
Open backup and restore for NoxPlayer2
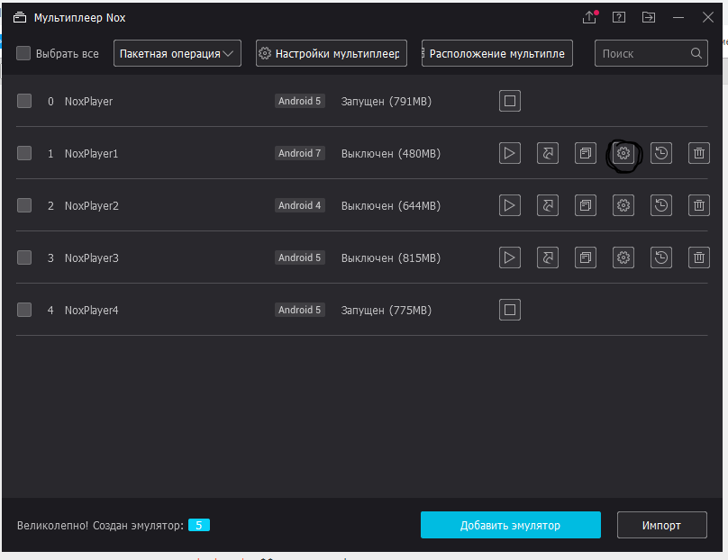tap(661, 205)
